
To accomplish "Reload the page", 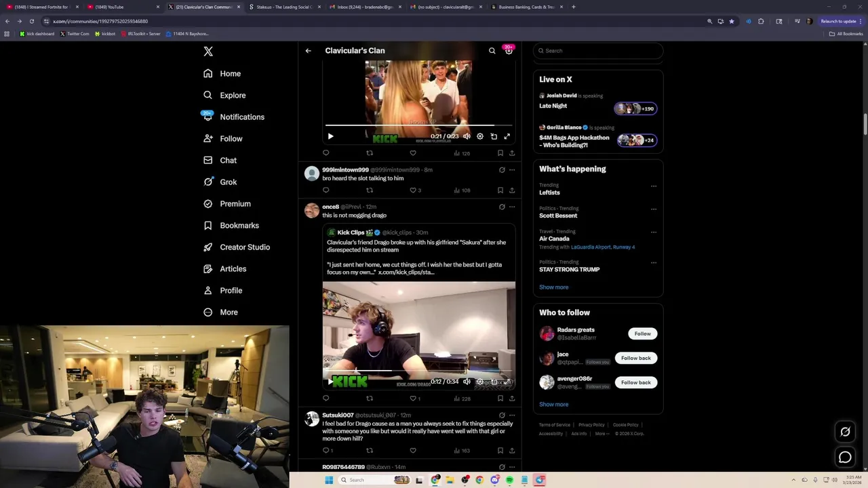I will [x=31, y=21].
